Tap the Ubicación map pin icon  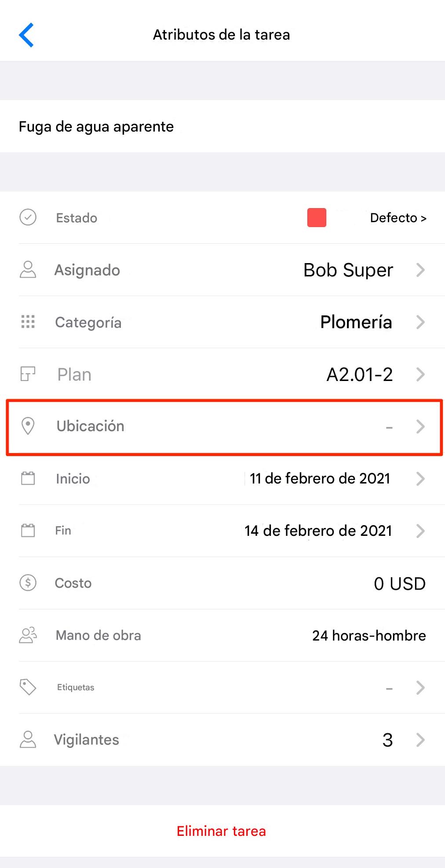28,426
